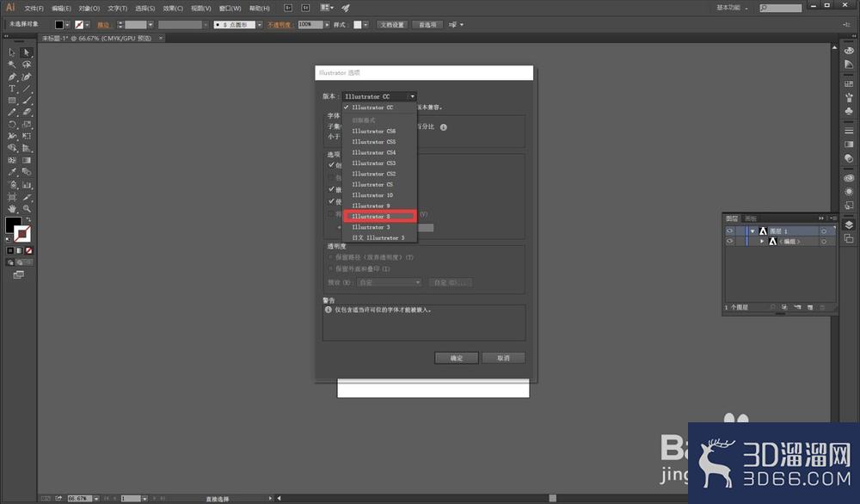Open the 文件(F) menu

tap(34, 9)
